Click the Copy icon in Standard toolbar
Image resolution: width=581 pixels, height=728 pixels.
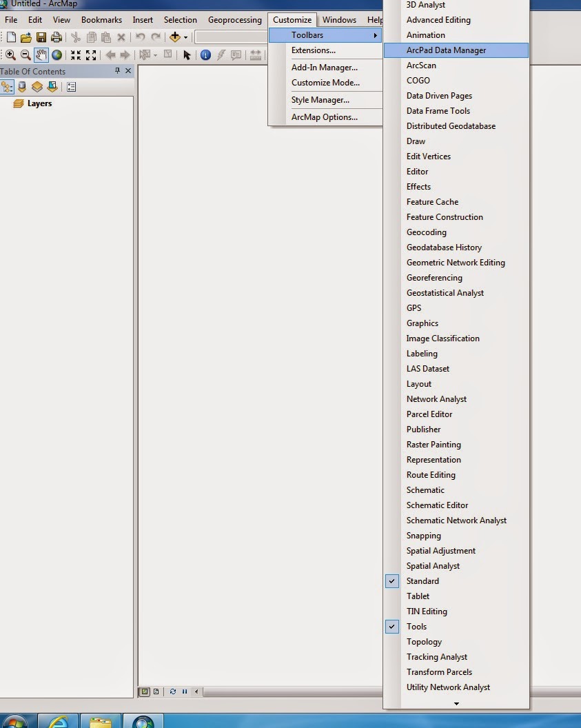pos(92,37)
